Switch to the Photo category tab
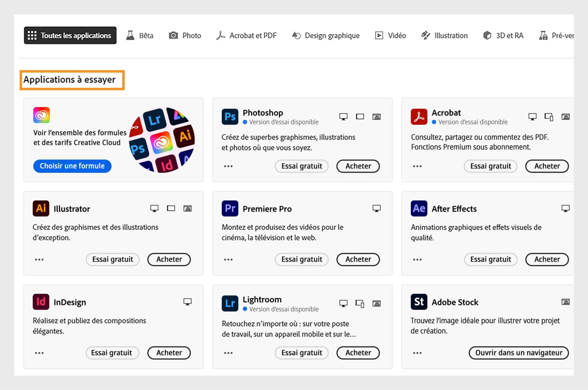Image resolution: width=588 pixels, height=390 pixels. [x=185, y=36]
